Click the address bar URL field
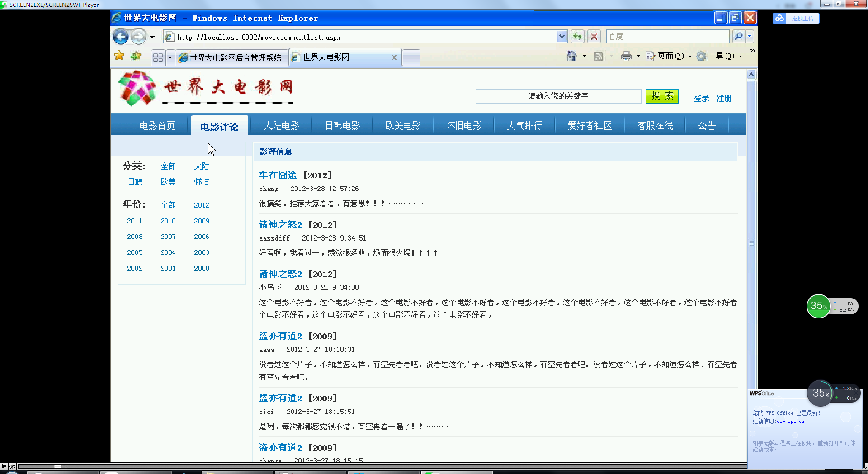This screenshot has width=868, height=474. (x=360, y=37)
